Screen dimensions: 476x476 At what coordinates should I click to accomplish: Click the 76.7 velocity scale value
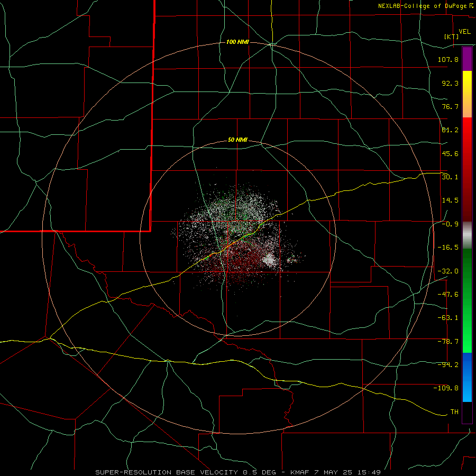[450, 106]
